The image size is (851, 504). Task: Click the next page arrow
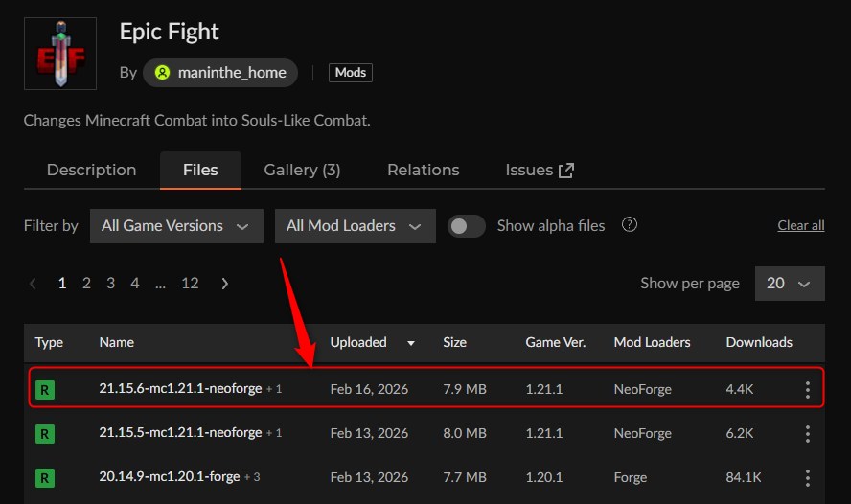(224, 284)
